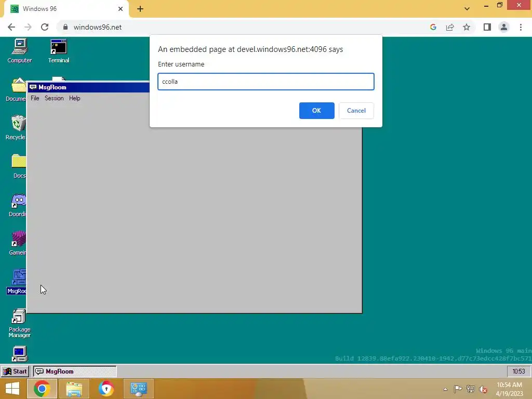Select MsgRoom task in Windows 96 taskbar
532x399 pixels.
pyautogui.click(x=75, y=371)
